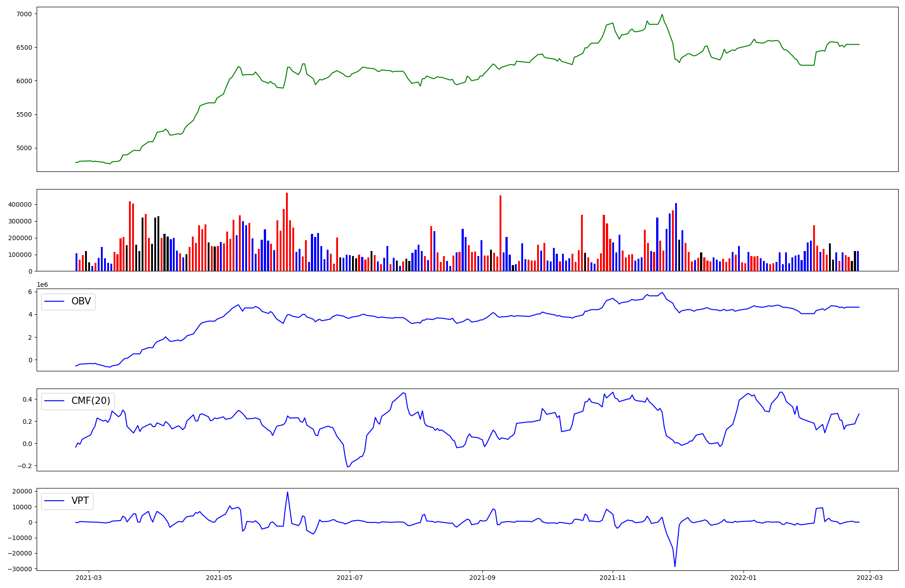Click the 7000 tick on price axis
The width and height of the screenshot is (905, 588).
pos(24,14)
